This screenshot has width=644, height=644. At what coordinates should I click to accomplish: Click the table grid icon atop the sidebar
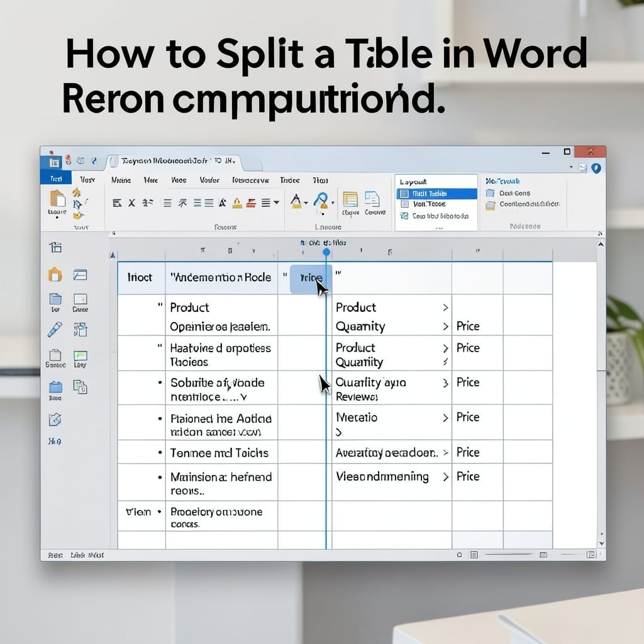pyautogui.click(x=56, y=247)
